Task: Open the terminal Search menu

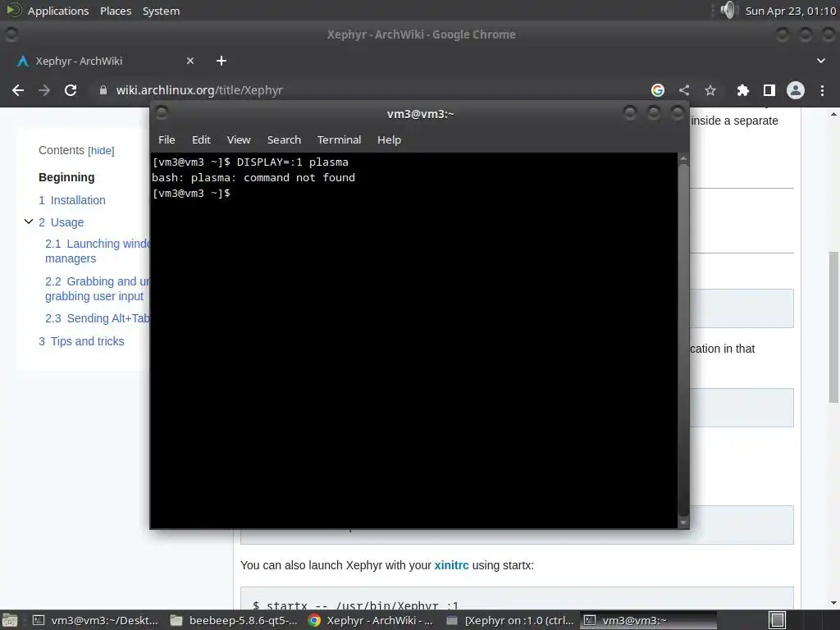Action: click(284, 139)
